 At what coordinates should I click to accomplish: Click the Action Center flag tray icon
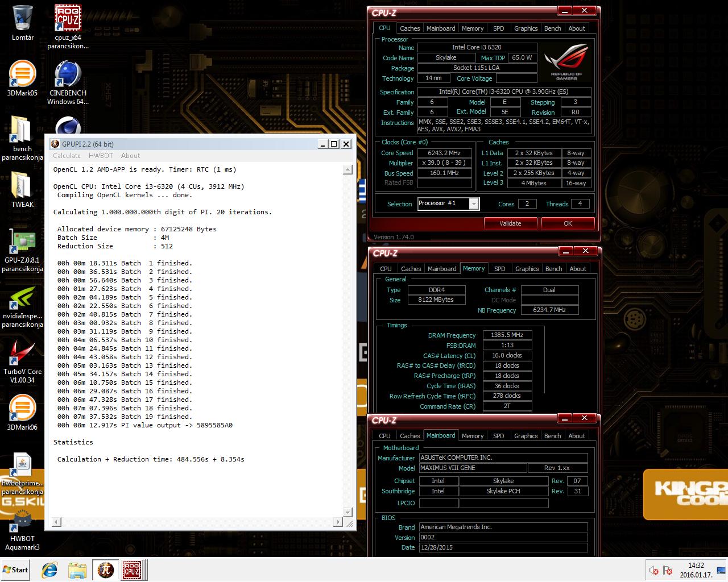coord(668,571)
